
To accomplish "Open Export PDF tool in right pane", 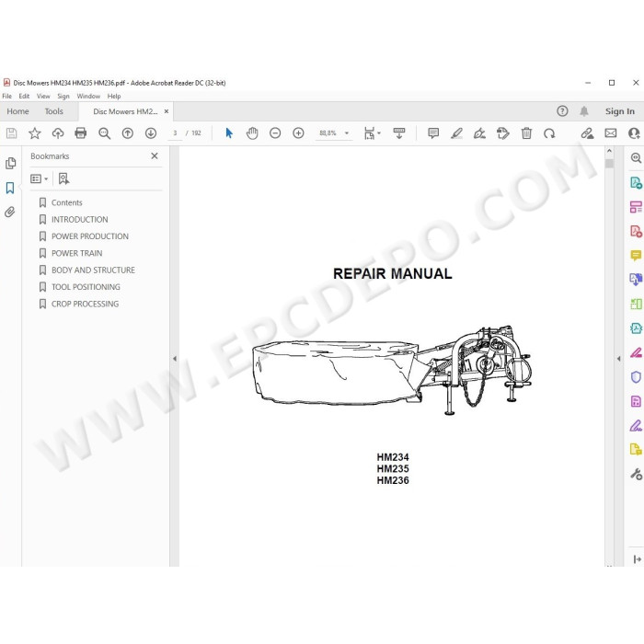I will [x=636, y=182].
